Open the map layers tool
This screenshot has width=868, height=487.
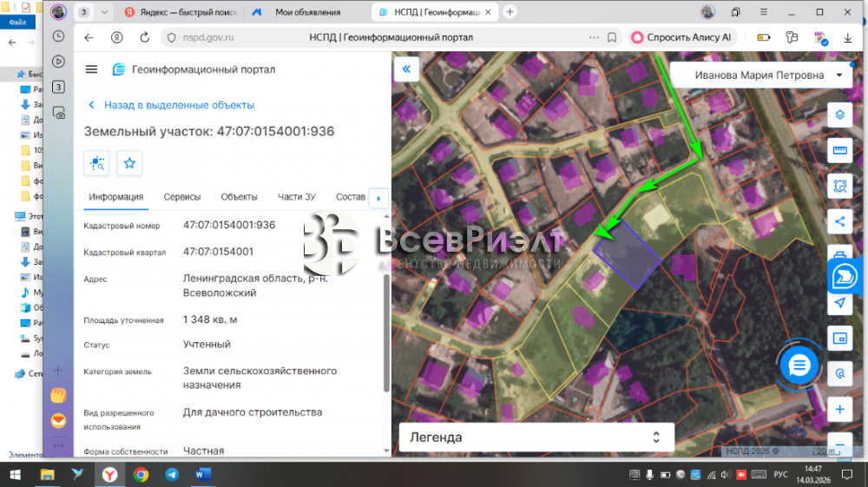click(x=839, y=115)
